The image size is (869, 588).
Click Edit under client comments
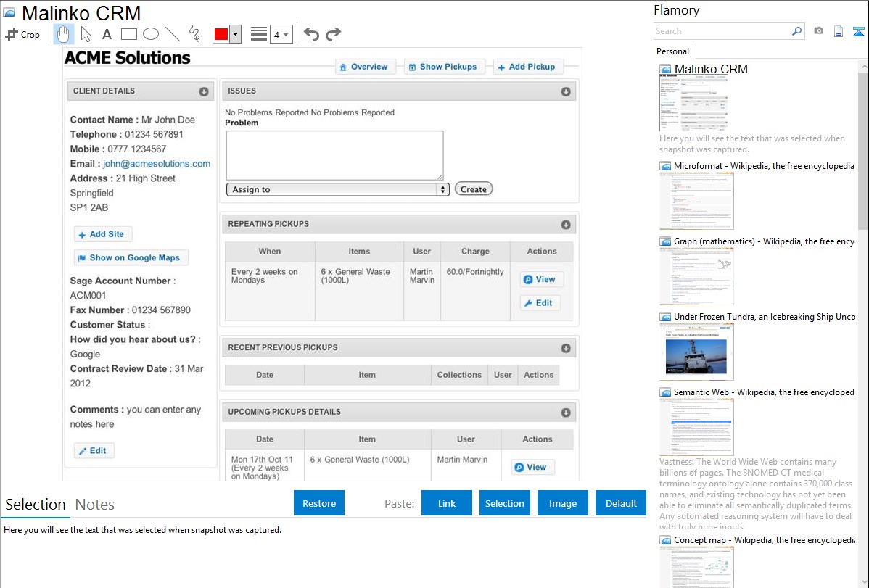[94, 450]
